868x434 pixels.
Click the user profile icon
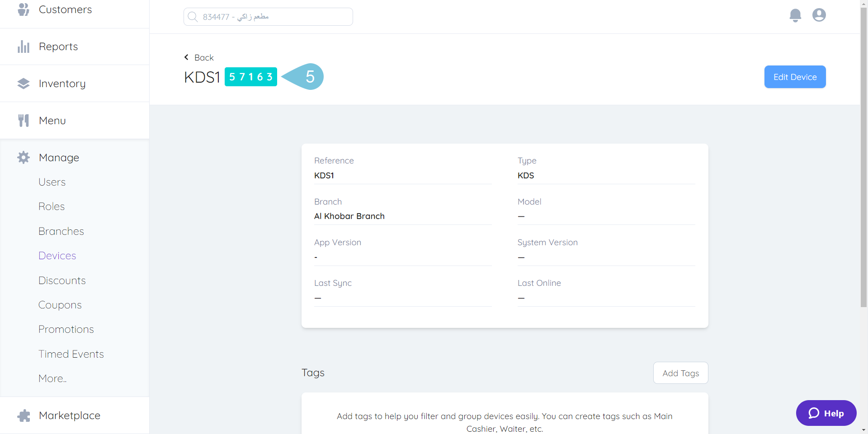[819, 15]
